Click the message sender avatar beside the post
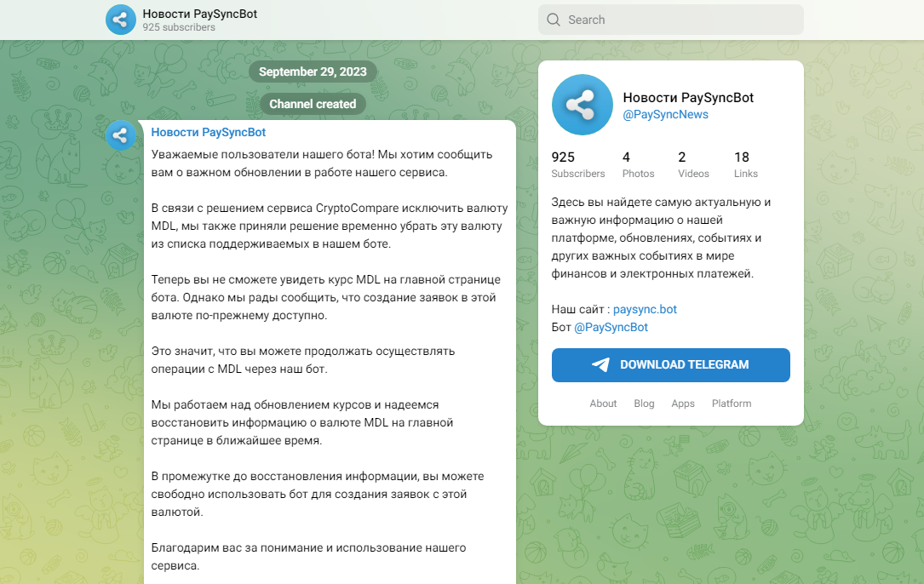 point(120,135)
